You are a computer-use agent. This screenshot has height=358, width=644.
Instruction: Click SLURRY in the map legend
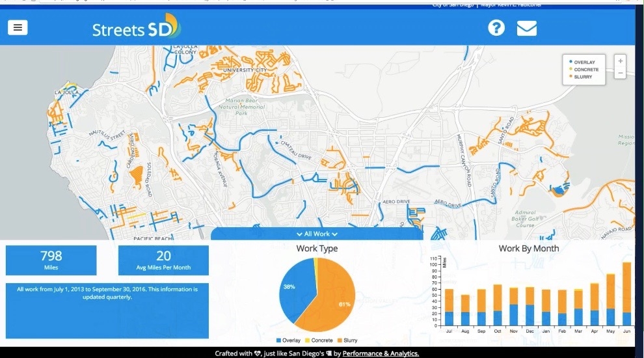581,77
